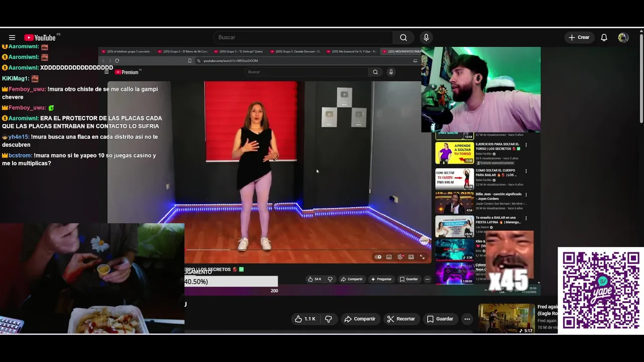Click the smaller inner Compartir button
Viewport: 644px width, 362px height.
click(352, 279)
